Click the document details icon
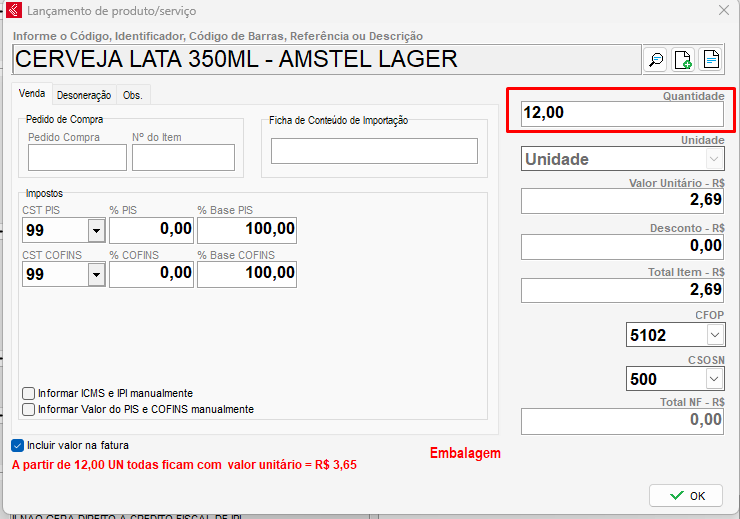The image size is (740, 519). [x=710, y=60]
